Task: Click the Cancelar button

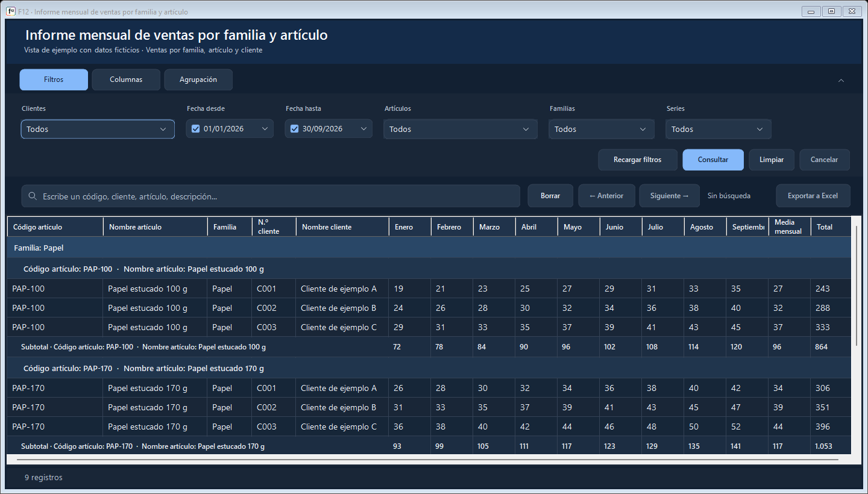Action: (825, 160)
